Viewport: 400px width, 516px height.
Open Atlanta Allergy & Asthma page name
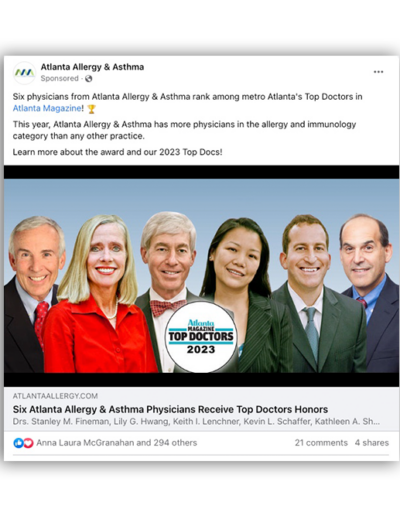pos(92,67)
